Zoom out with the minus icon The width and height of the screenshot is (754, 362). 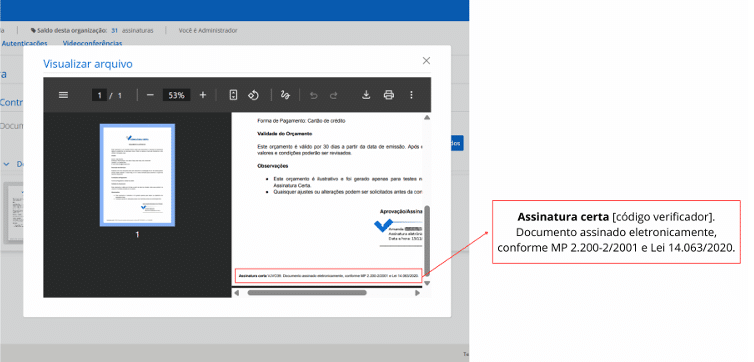pos(150,95)
